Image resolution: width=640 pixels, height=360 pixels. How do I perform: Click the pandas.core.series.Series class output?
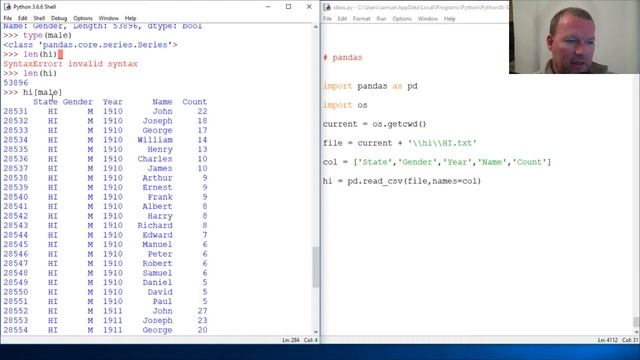pyautogui.click(x=90, y=45)
